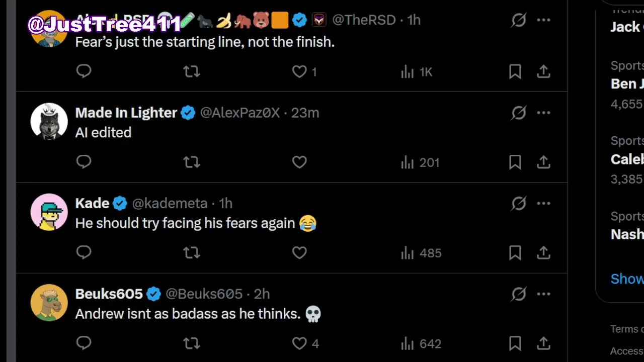644x362 pixels.
Task: Open Kade's pixel-art avatar
Action: pyautogui.click(x=49, y=212)
